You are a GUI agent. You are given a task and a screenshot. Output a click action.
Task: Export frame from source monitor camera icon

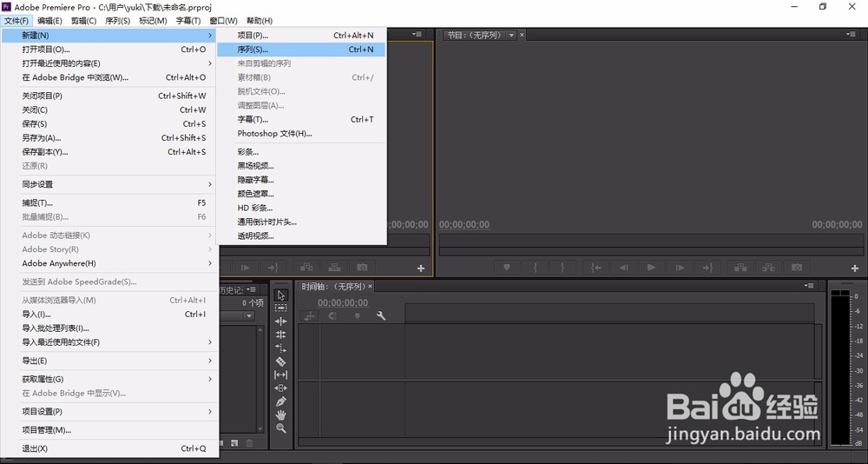pyautogui.click(x=362, y=268)
